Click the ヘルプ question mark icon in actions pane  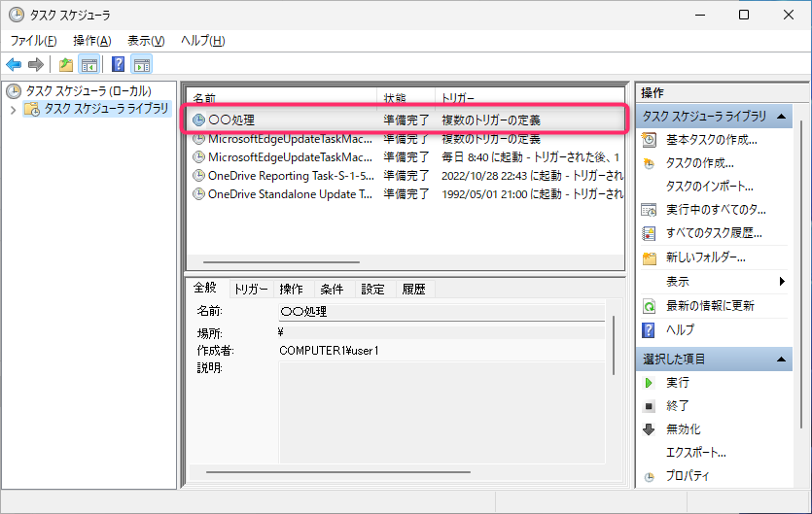649,329
